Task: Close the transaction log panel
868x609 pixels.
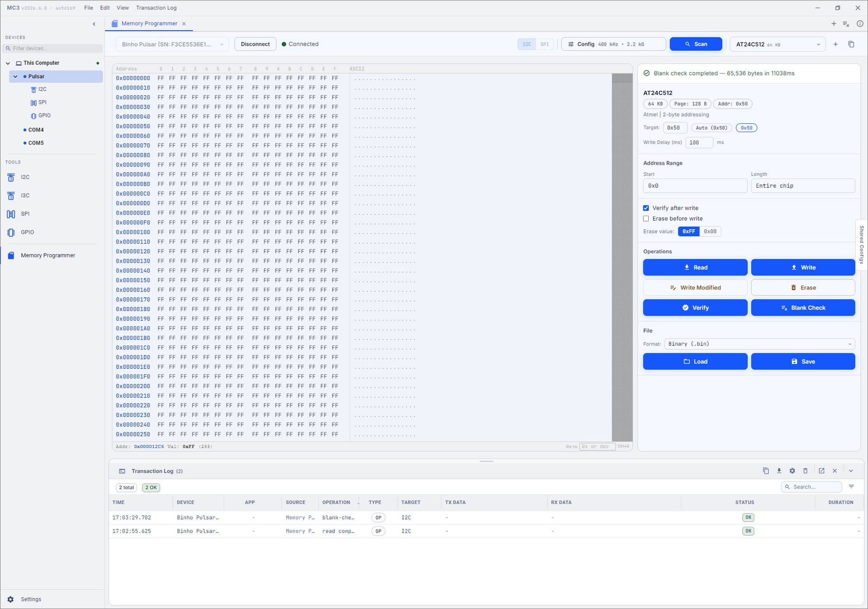Action: click(835, 471)
